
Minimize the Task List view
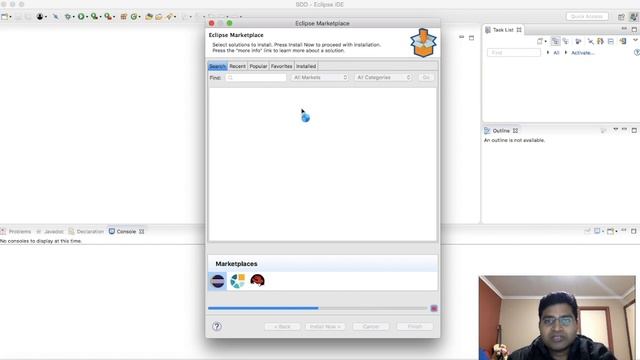[x=624, y=29]
